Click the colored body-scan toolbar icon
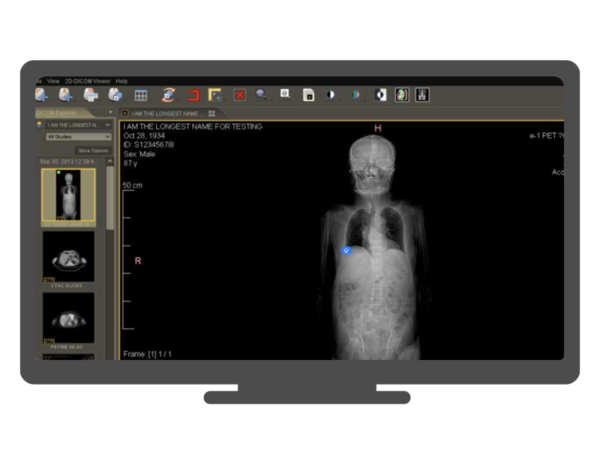This screenshot has width=600, height=450. (x=402, y=95)
